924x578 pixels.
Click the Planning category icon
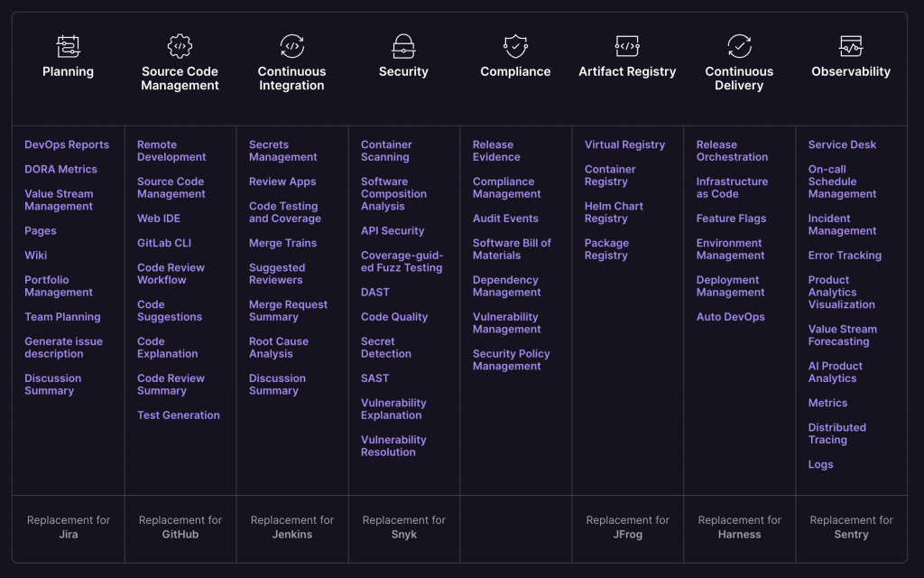68,46
